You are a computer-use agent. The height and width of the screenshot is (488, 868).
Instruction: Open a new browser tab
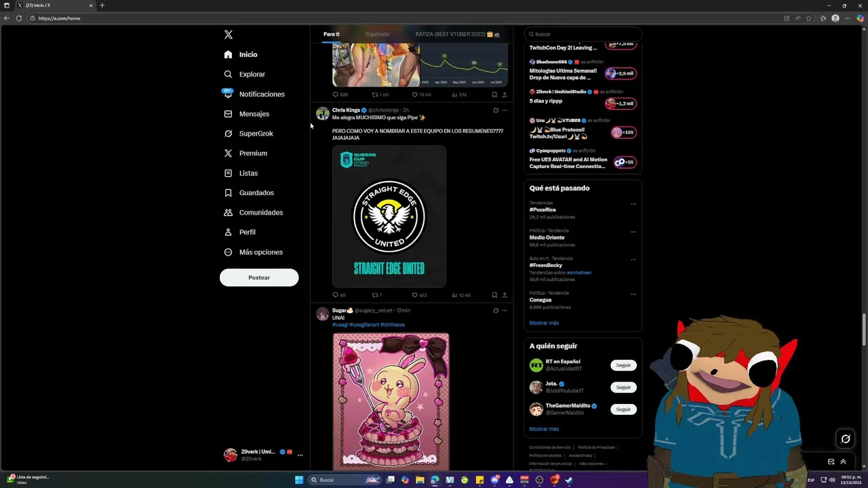102,5
